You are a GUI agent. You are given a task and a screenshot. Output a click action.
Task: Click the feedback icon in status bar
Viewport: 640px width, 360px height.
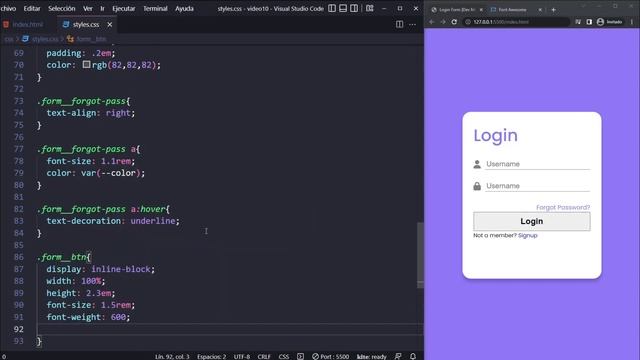coord(398,356)
